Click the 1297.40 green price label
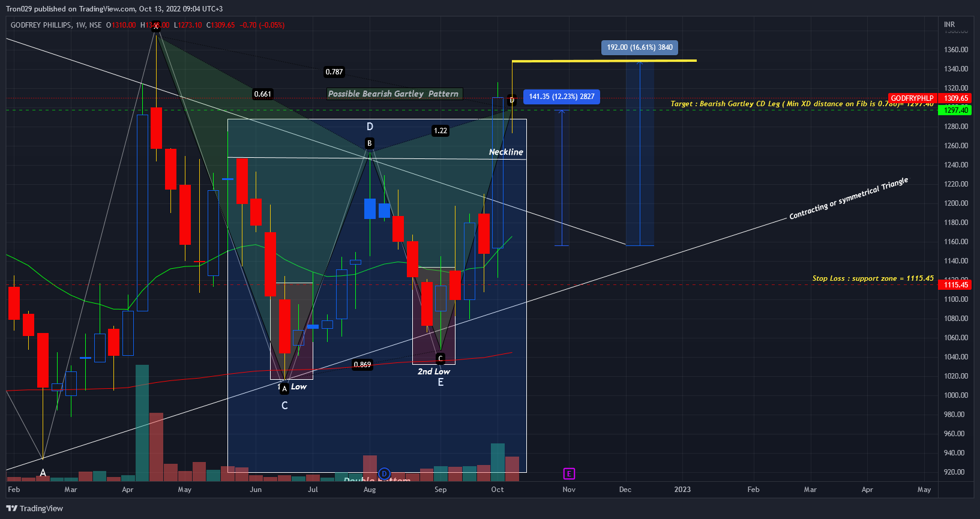This screenshot has height=519, width=980. pos(956,110)
